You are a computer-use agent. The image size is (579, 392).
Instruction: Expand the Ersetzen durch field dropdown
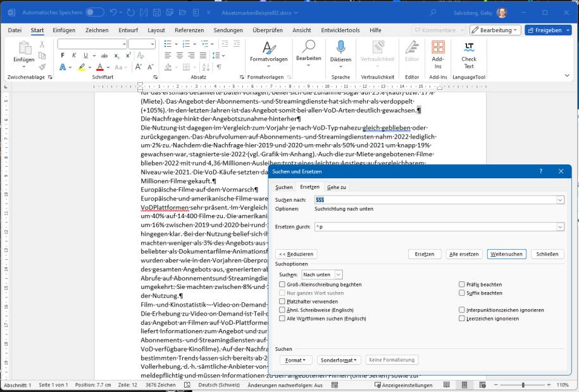(559, 226)
